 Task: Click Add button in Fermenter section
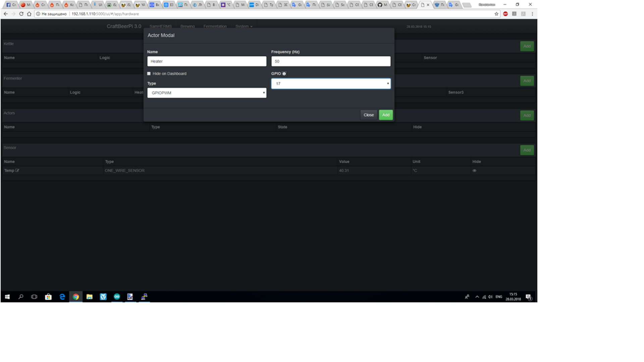point(527,81)
